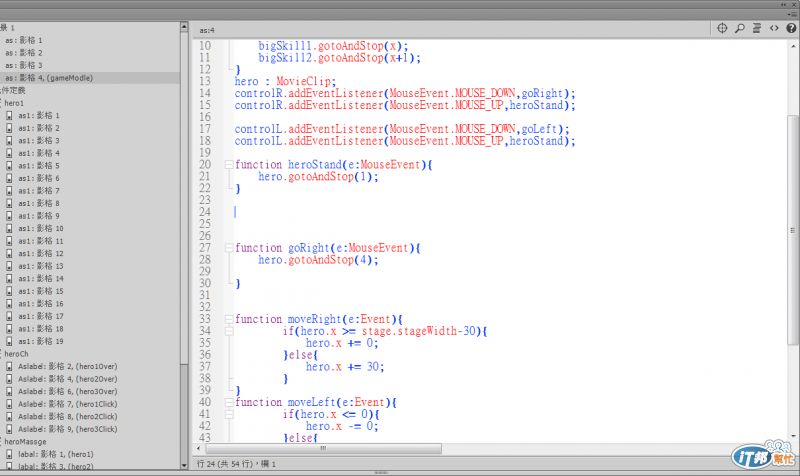Click hero.gotoAndStop(4); on line 28
This screenshot has width=800, height=476.
pyautogui.click(x=318, y=260)
